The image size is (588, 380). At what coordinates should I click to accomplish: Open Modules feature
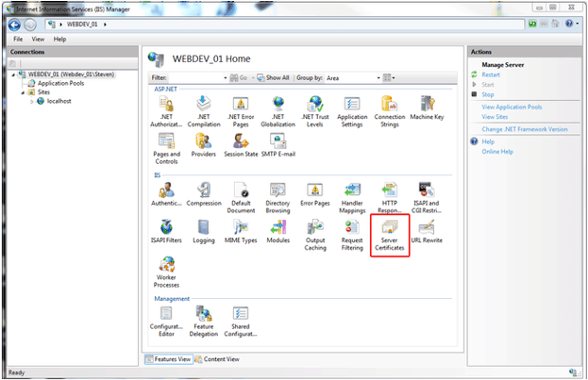[x=277, y=231]
